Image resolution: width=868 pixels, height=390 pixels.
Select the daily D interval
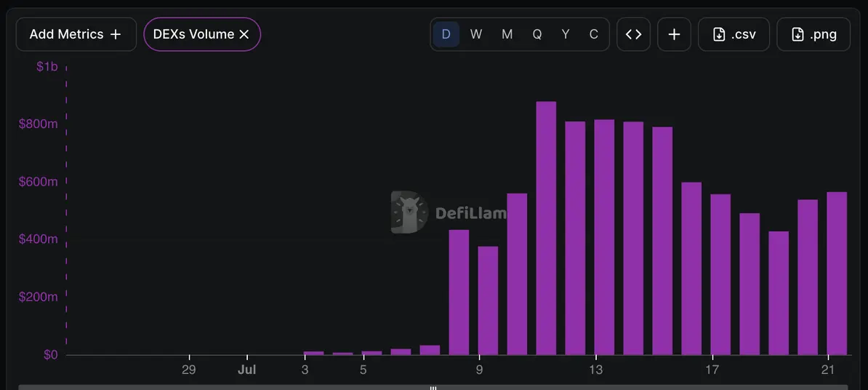[x=446, y=34]
